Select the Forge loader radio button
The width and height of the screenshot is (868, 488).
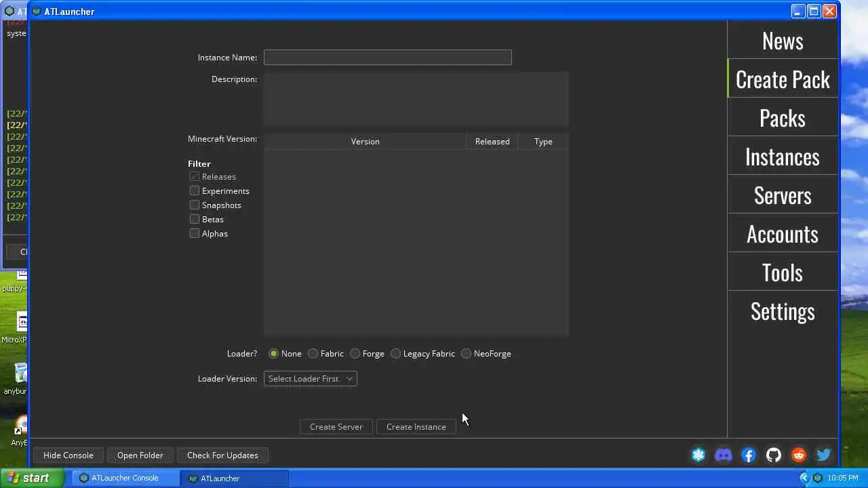pos(355,354)
